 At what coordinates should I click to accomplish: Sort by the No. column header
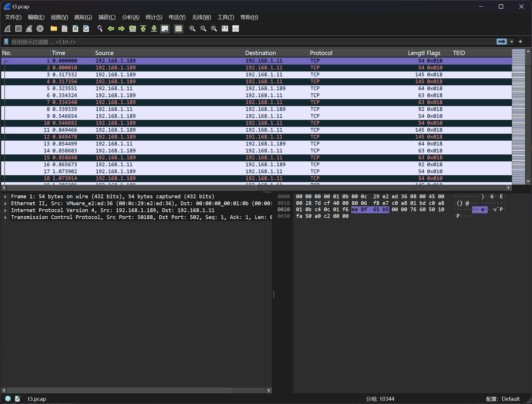click(x=26, y=53)
